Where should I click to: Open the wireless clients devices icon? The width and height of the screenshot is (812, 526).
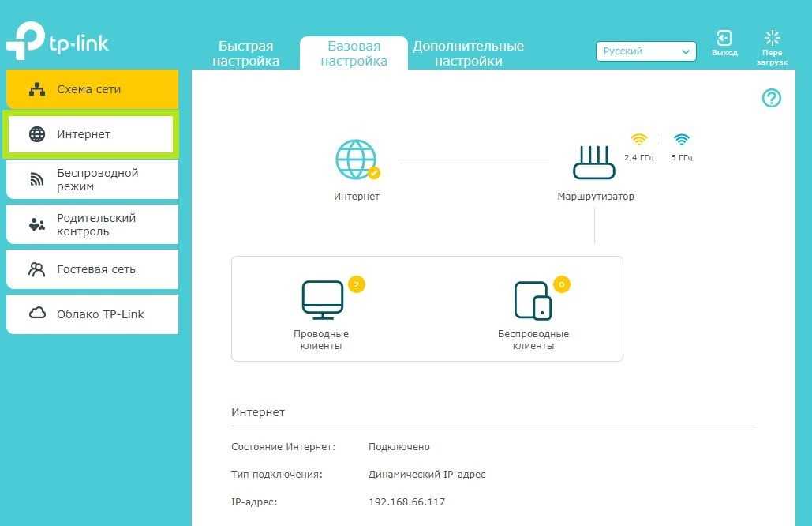pyautogui.click(x=533, y=300)
